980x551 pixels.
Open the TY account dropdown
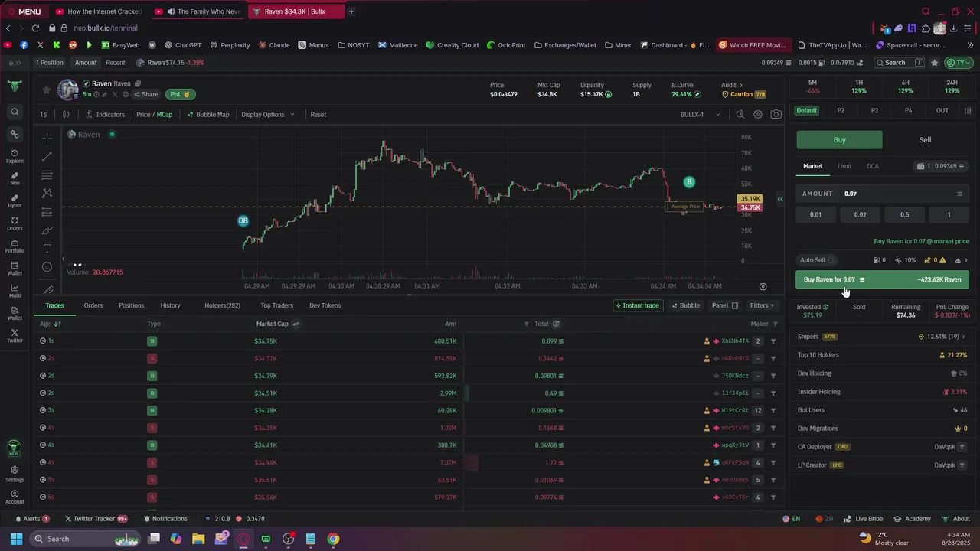click(x=960, y=63)
